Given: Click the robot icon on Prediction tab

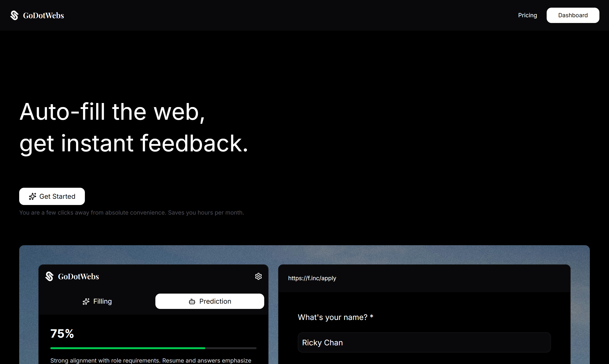Looking at the screenshot, I should click(x=192, y=301).
